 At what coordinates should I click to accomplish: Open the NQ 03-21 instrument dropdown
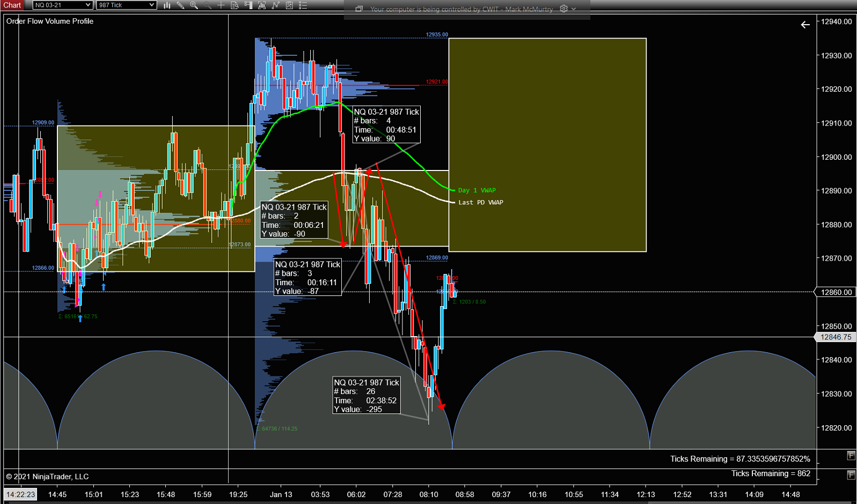coord(63,5)
